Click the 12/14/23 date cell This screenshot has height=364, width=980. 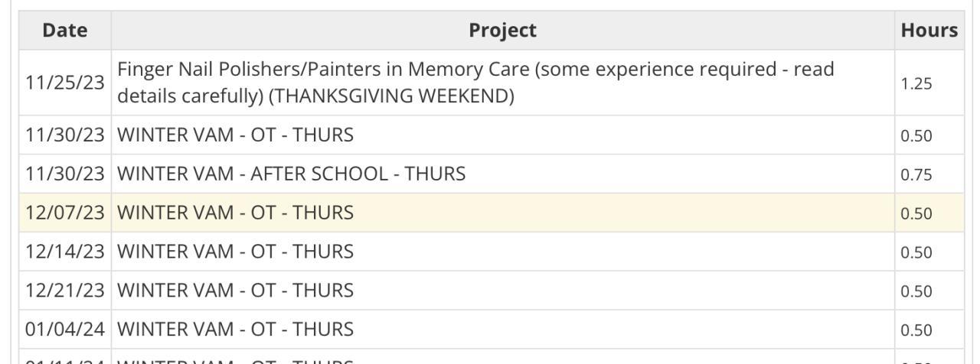[64, 252]
